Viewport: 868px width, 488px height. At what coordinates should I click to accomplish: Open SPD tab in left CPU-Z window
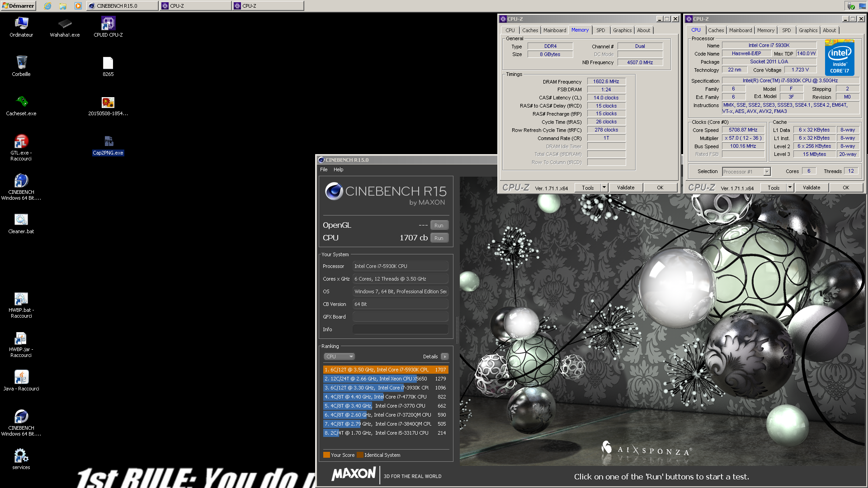tap(600, 30)
